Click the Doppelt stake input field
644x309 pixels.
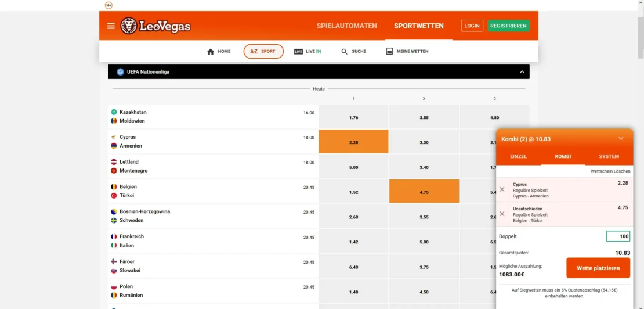[618, 236]
